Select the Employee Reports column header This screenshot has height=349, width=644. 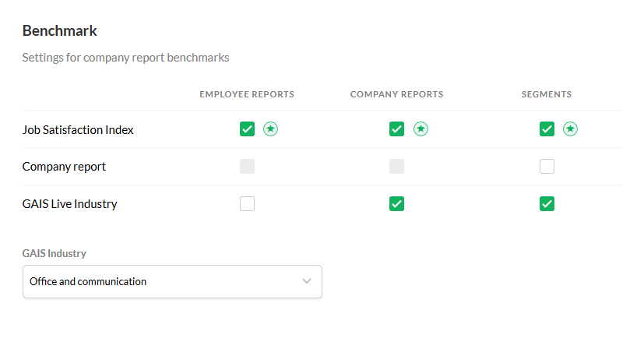pyautogui.click(x=247, y=94)
